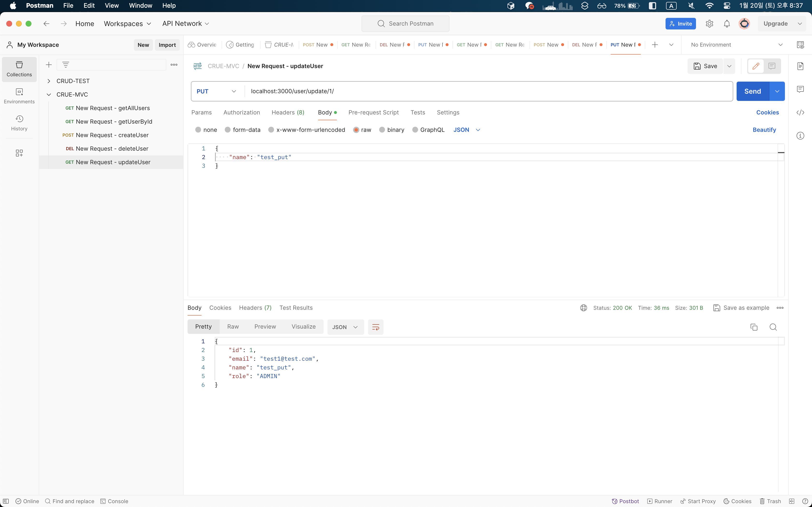
Task: Click the Beautify link
Action: [x=764, y=130]
